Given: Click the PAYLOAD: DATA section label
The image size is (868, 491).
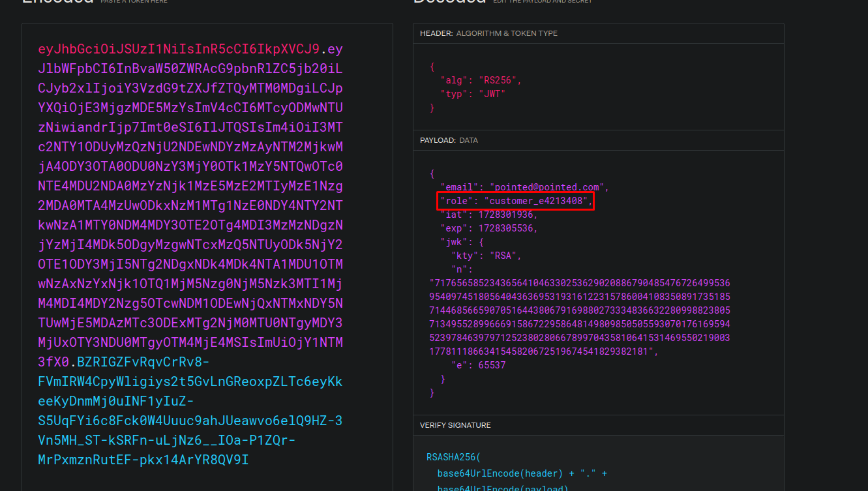Looking at the screenshot, I should [449, 140].
